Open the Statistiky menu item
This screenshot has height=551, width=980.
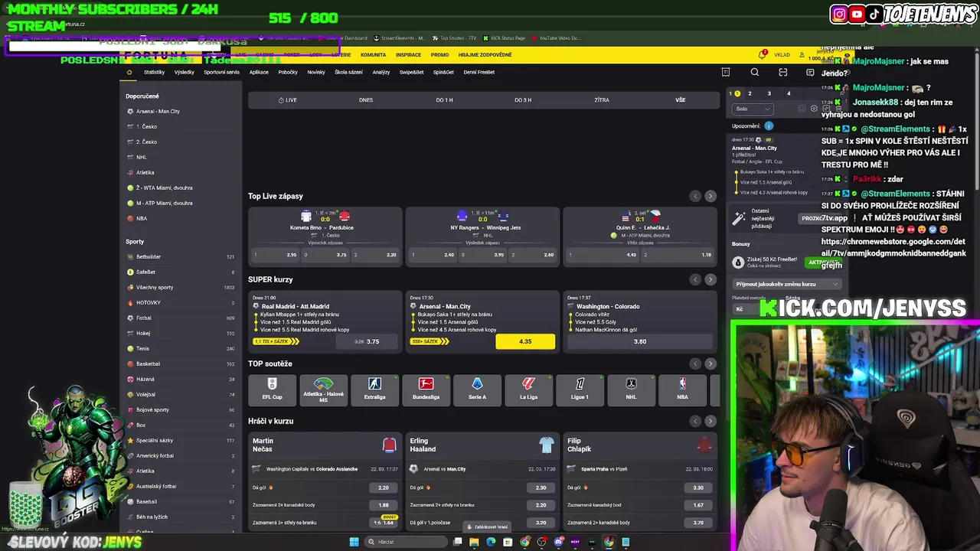click(x=154, y=72)
